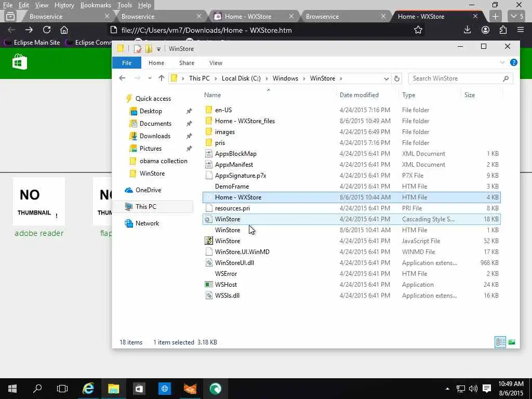
Task: Expand chevron after WinStore in address path
Action: 341,78
